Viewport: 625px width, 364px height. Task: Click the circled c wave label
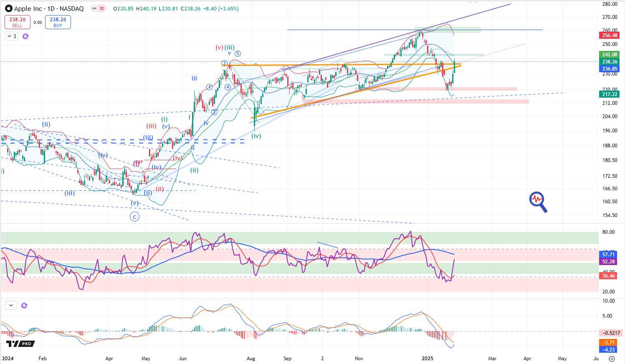pyautogui.click(x=134, y=217)
